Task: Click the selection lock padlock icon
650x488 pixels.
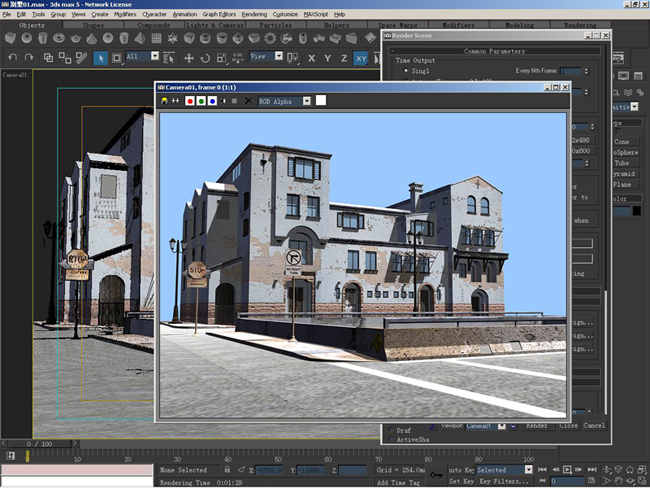Action: (x=227, y=469)
